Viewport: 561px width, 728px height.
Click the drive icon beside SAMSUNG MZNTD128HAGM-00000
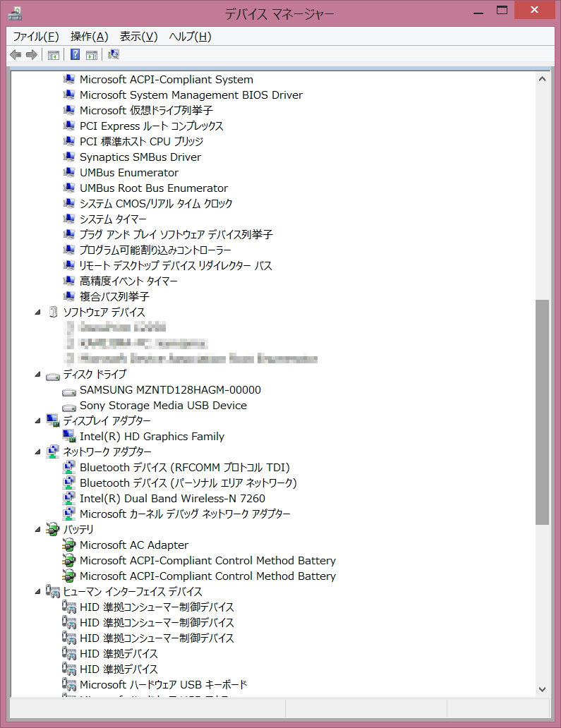[x=69, y=392]
